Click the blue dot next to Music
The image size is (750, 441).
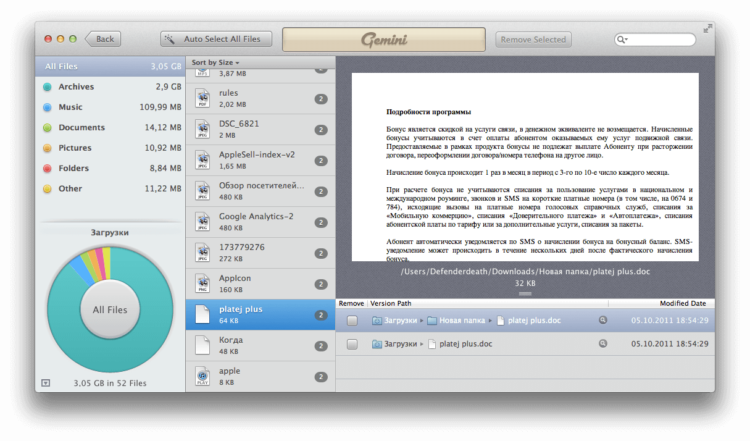coord(47,108)
